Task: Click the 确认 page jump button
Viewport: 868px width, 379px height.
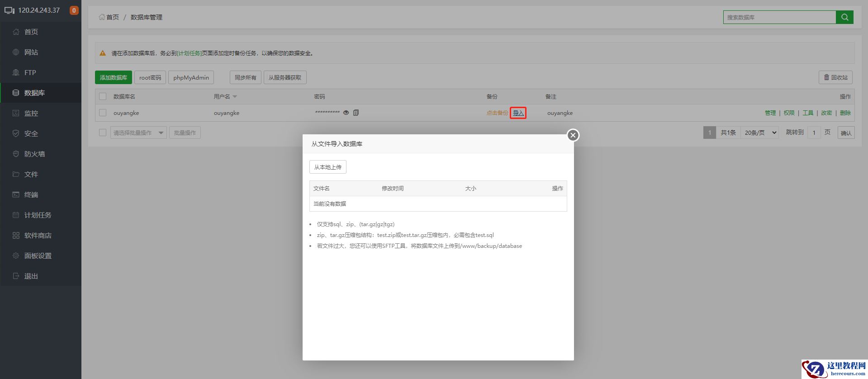Action: pos(846,133)
